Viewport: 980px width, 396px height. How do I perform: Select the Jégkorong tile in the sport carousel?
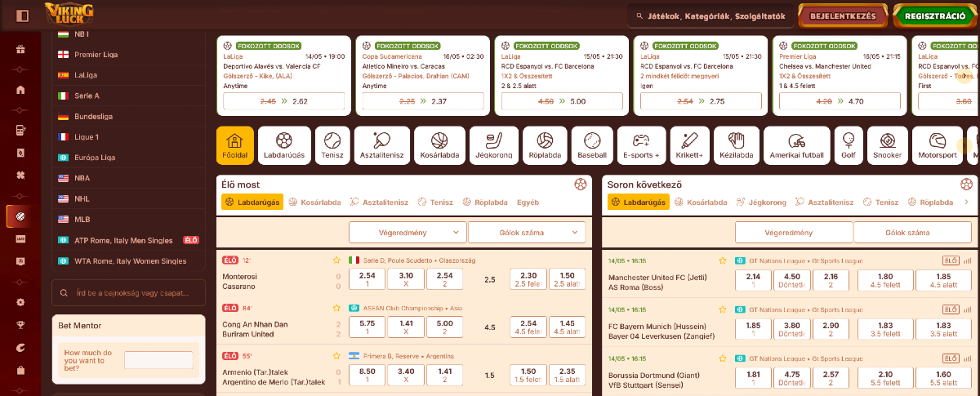click(493, 145)
